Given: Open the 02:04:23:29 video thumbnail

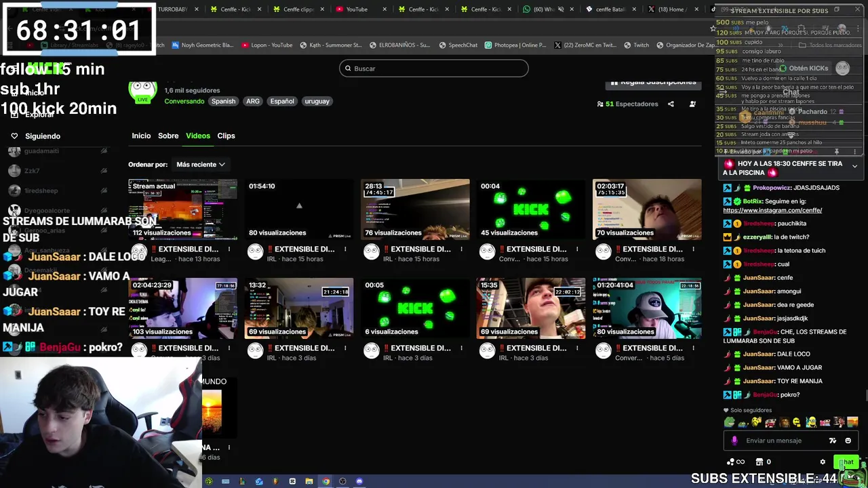Looking at the screenshot, I should (183, 308).
